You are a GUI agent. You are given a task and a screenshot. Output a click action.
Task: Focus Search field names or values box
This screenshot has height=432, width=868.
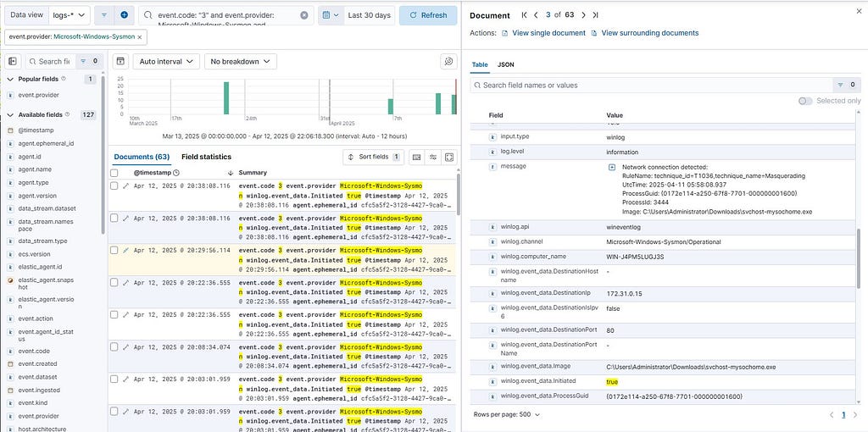651,86
